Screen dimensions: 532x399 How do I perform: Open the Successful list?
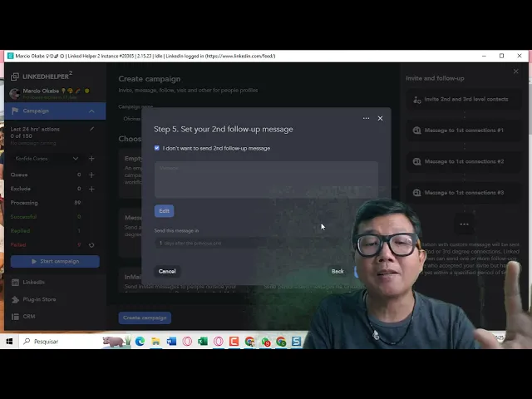[x=23, y=216]
